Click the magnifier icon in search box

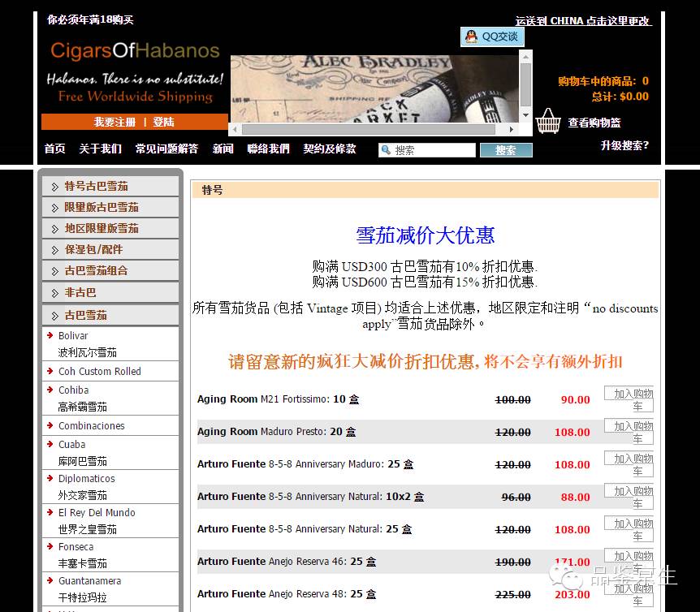[386, 150]
